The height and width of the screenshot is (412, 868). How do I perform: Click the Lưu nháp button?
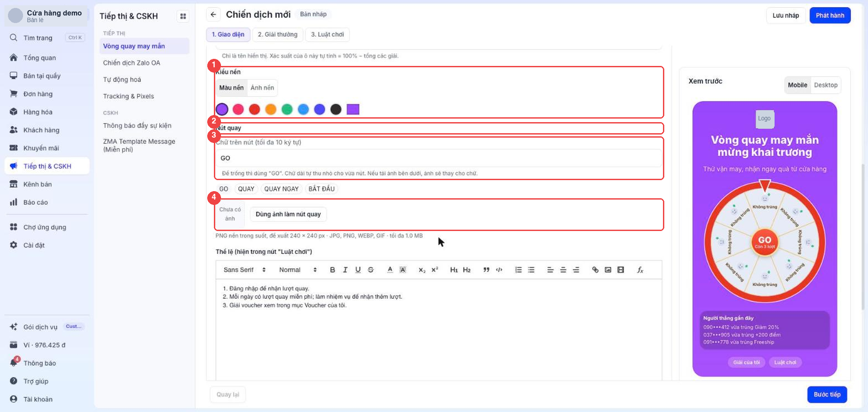[786, 15]
